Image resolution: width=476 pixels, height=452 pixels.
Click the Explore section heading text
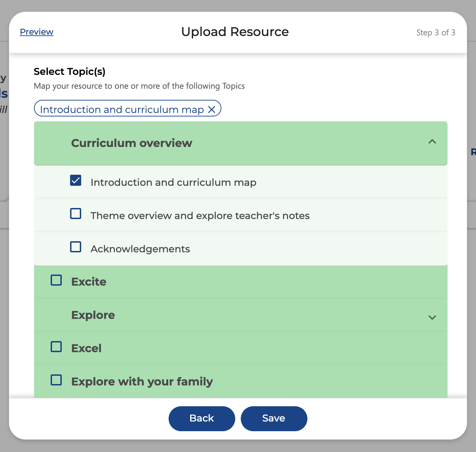pyautogui.click(x=93, y=315)
